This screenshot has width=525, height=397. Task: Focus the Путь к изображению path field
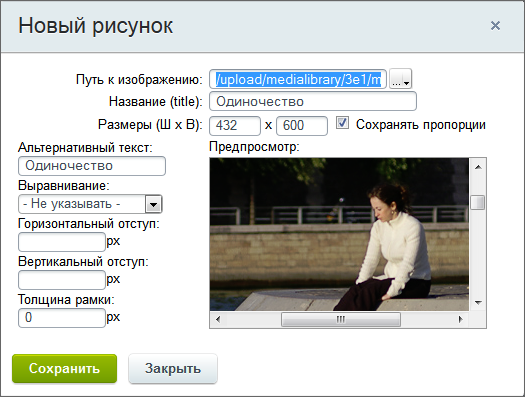[x=298, y=79]
